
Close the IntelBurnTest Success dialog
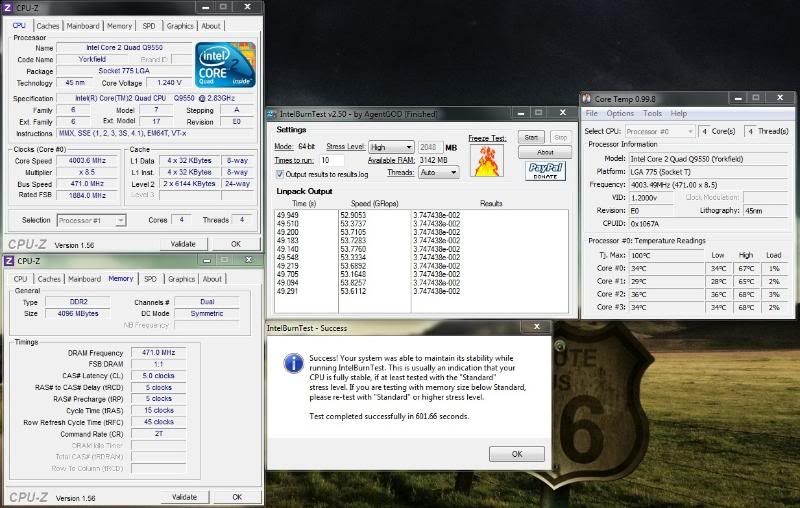click(x=536, y=326)
